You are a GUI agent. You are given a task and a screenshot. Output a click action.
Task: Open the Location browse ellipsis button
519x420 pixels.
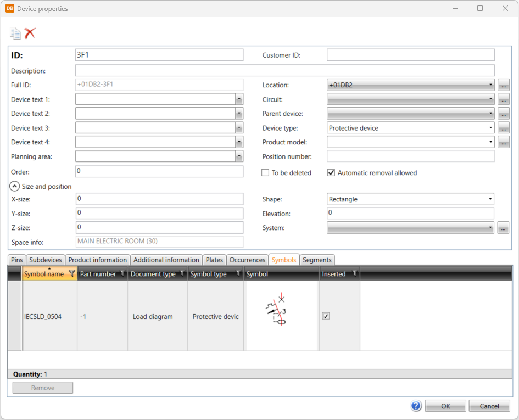click(503, 85)
